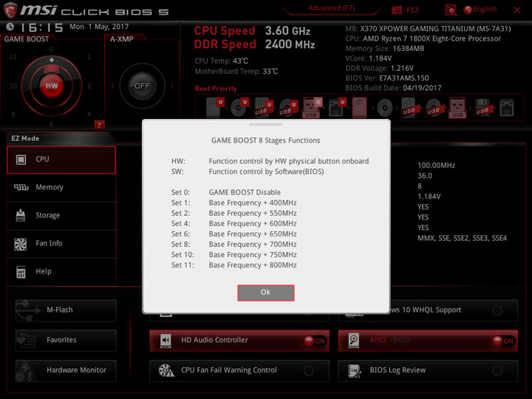
Task: Click the 'MMX, SSE, SSE2, SSE3, SSE4' value
Action: [462, 238]
